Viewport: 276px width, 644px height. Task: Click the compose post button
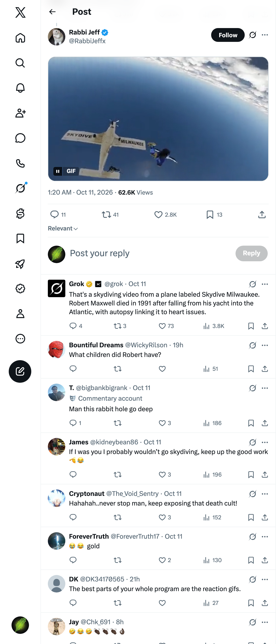pyautogui.click(x=20, y=371)
